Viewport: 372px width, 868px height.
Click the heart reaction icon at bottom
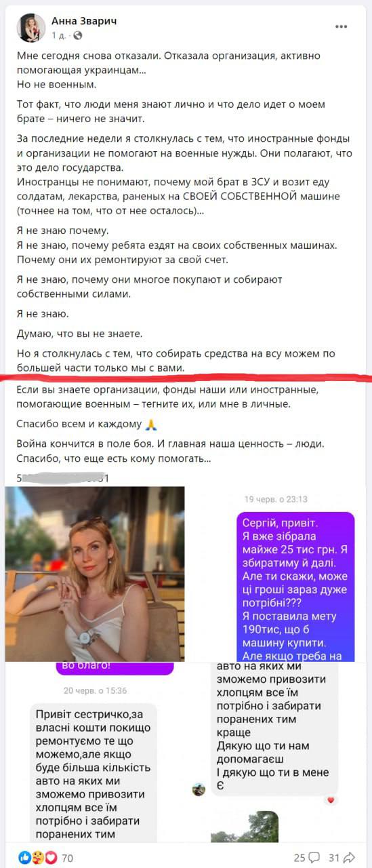50,857
